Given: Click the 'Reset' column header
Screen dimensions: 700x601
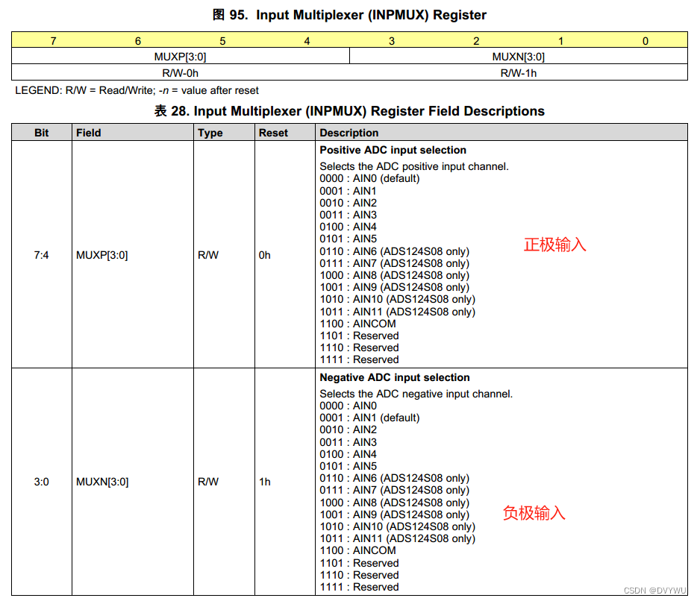Looking at the screenshot, I should pyautogui.click(x=285, y=133).
